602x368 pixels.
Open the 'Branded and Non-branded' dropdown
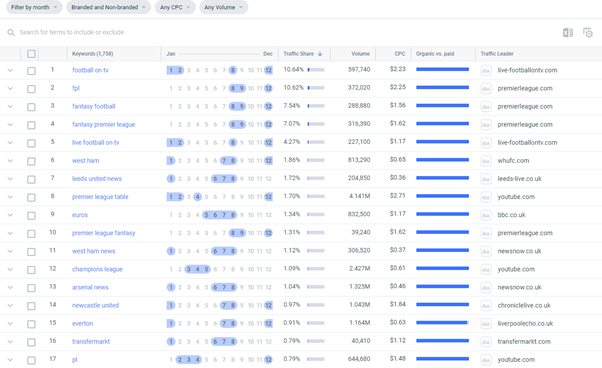click(x=109, y=7)
